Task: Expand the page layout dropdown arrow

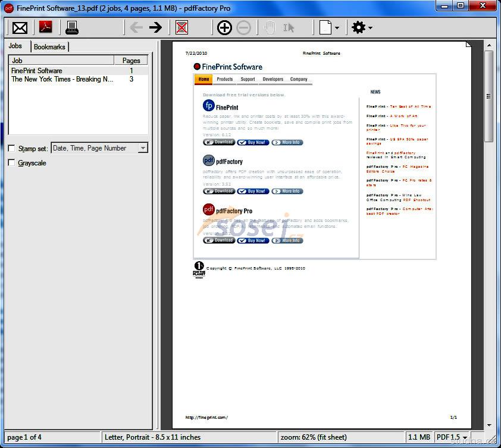Action: pyautogui.click(x=337, y=28)
